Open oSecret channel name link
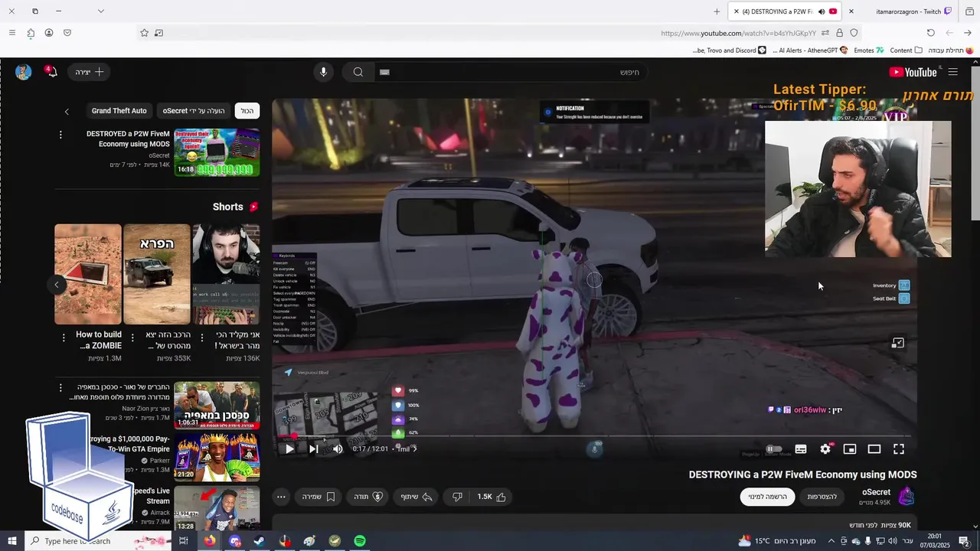 tap(876, 492)
